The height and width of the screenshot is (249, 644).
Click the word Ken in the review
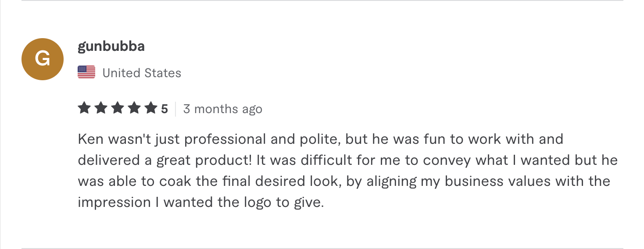[x=89, y=139]
